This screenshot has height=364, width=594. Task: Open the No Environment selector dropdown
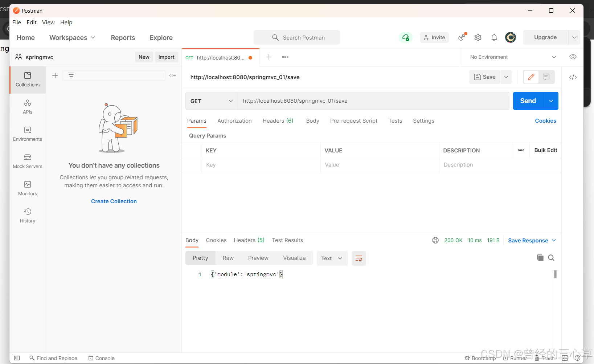513,57
